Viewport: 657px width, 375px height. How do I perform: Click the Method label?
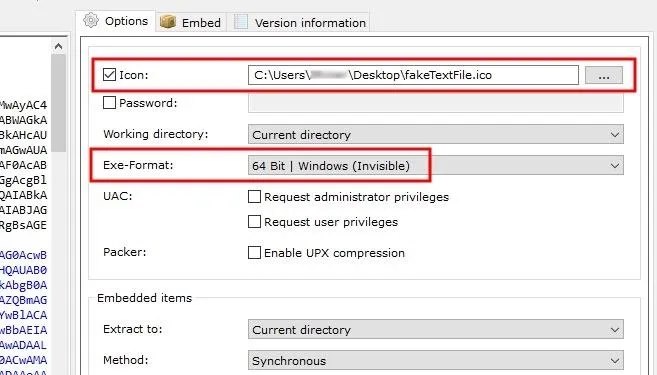[126, 360]
